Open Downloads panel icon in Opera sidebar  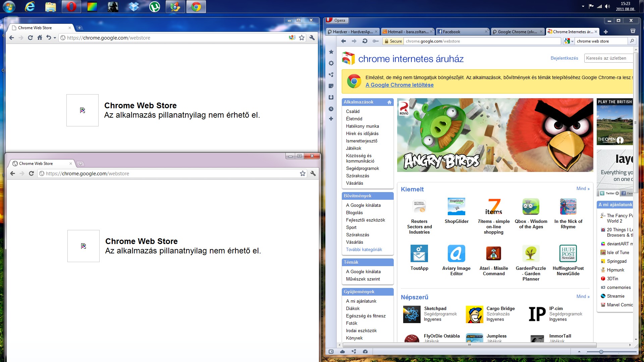tap(331, 98)
